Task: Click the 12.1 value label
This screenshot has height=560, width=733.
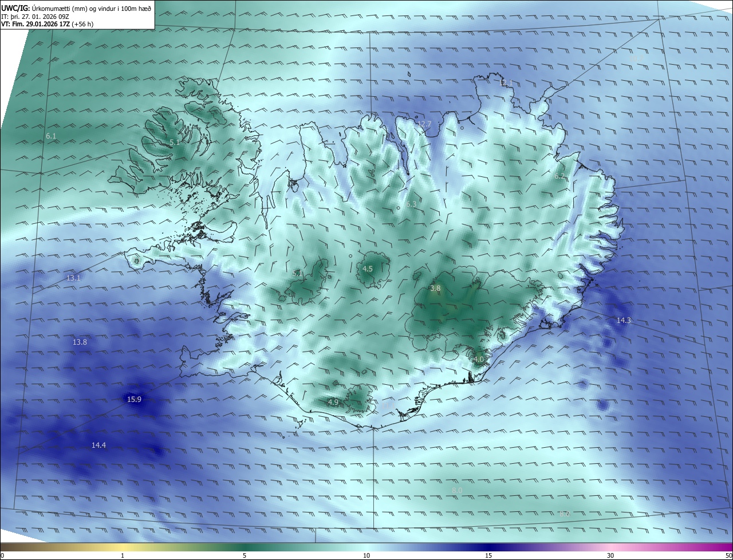Action: pyautogui.click(x=506, y=83)
